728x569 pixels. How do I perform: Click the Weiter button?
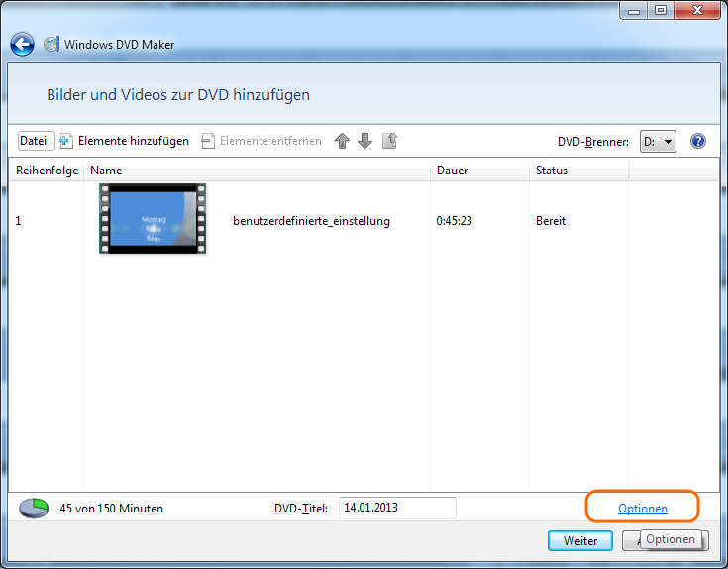[x=580, y=541]
